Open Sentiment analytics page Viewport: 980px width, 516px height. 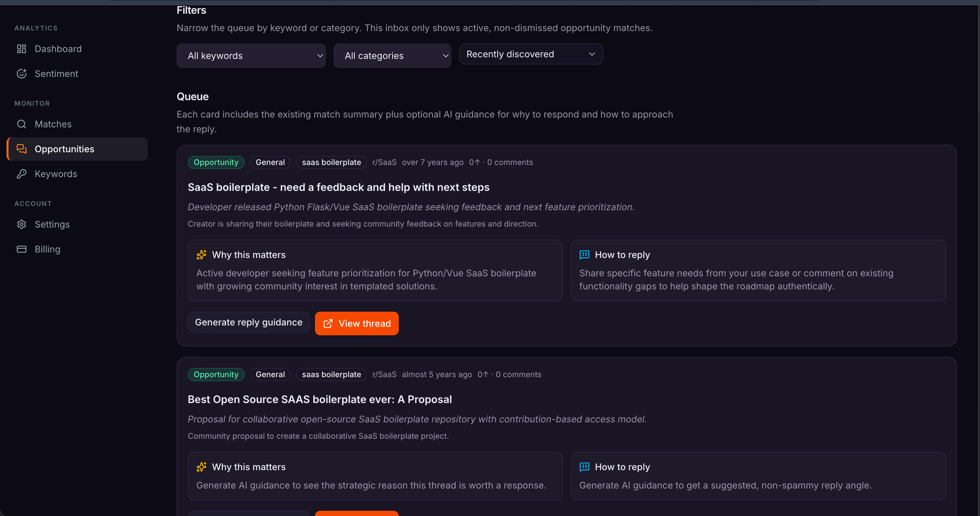coord(77,73)
